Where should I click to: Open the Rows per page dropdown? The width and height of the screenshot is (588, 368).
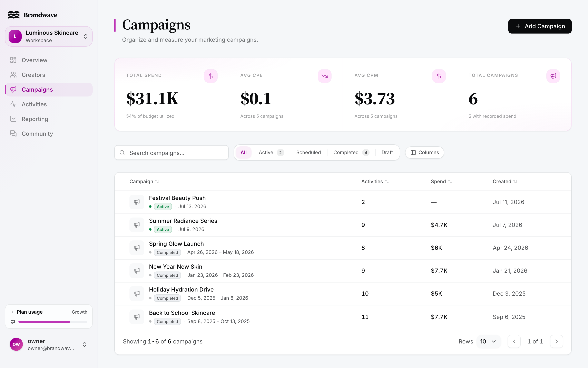tap(488, 341)
